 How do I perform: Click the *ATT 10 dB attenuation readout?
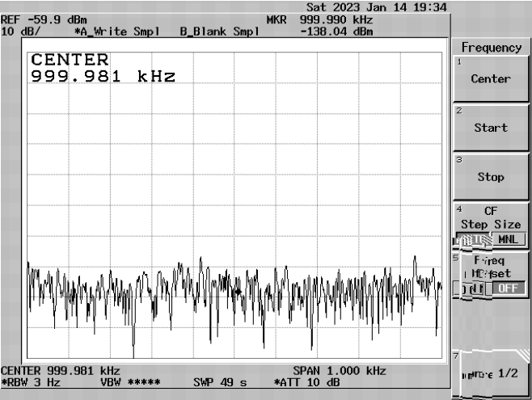click(306, 382)
